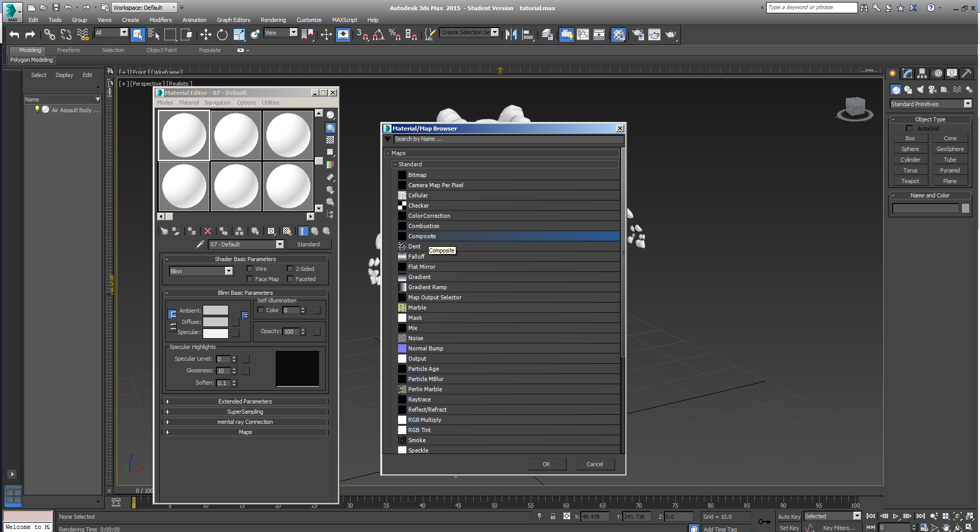Expand the Maps rollout
This screenshot has width=980, height=532.
click(245, 432)
